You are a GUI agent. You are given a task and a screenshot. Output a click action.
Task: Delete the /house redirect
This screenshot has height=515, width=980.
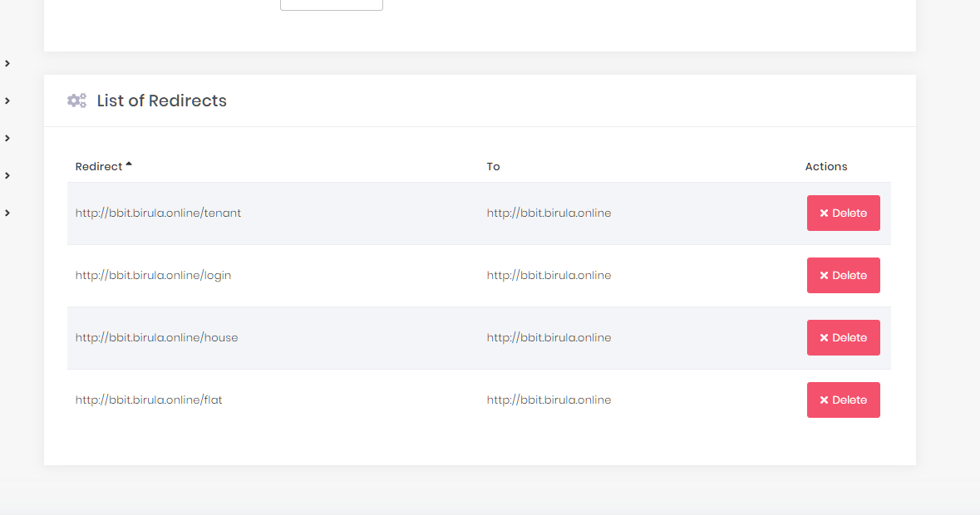843,338
